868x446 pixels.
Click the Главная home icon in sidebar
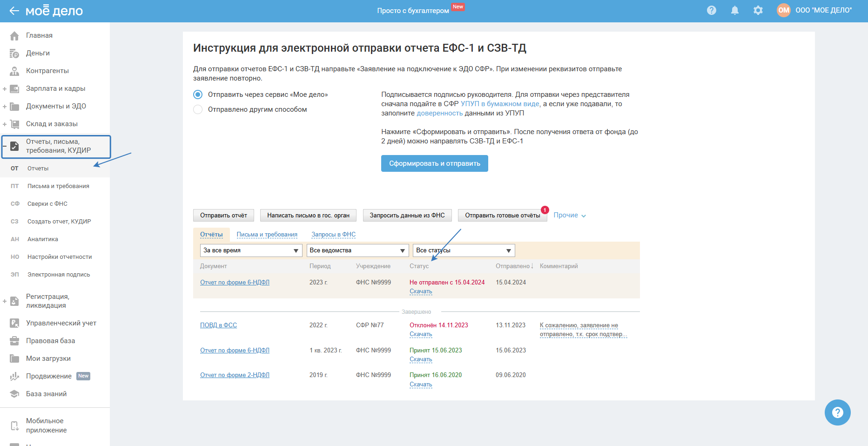click(14, 36)
